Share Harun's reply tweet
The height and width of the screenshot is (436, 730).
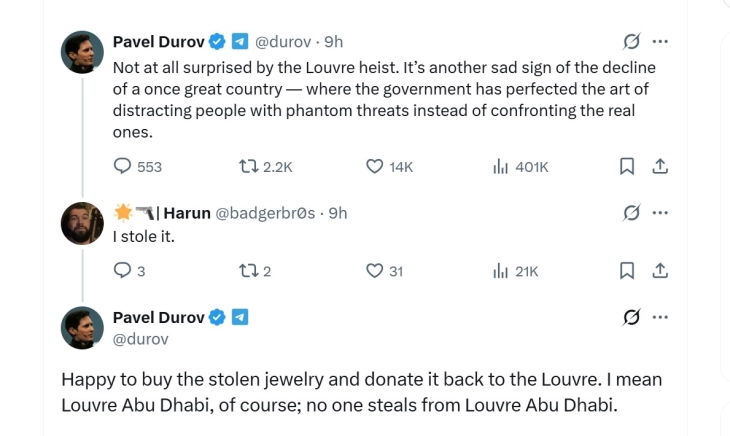(660, 270)
